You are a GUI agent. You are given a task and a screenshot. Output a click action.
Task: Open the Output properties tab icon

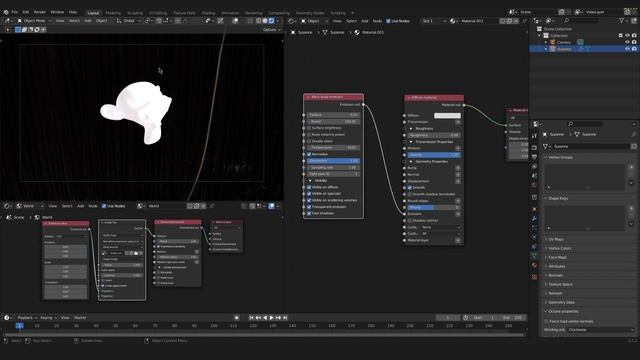tap(534, 157)
